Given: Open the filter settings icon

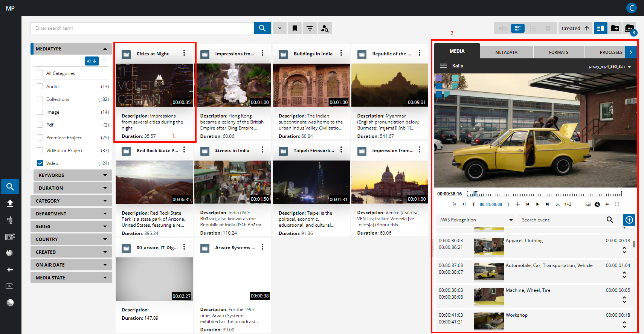Looking at the screenshot, I should pyautogui.click(x=310, y=28).
